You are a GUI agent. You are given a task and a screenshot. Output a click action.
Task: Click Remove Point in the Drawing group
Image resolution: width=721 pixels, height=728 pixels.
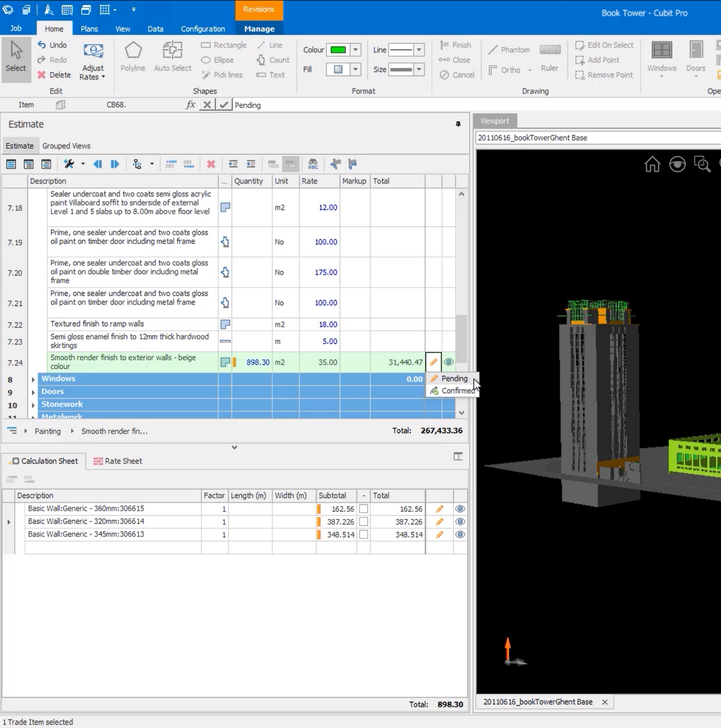(x=604, y=75)
